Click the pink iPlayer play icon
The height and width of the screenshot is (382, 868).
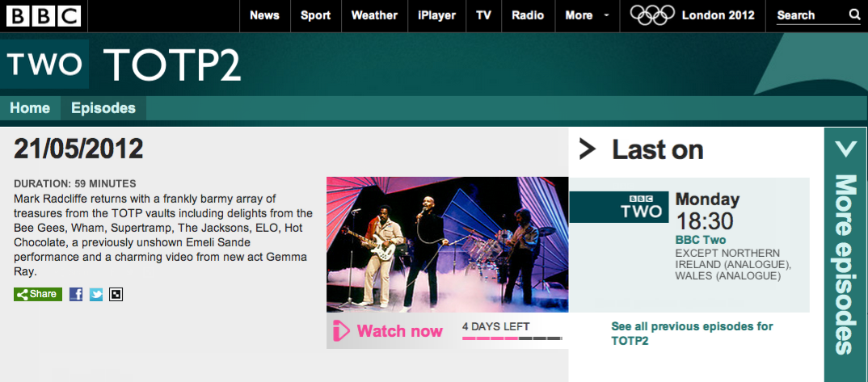[341, 331]
